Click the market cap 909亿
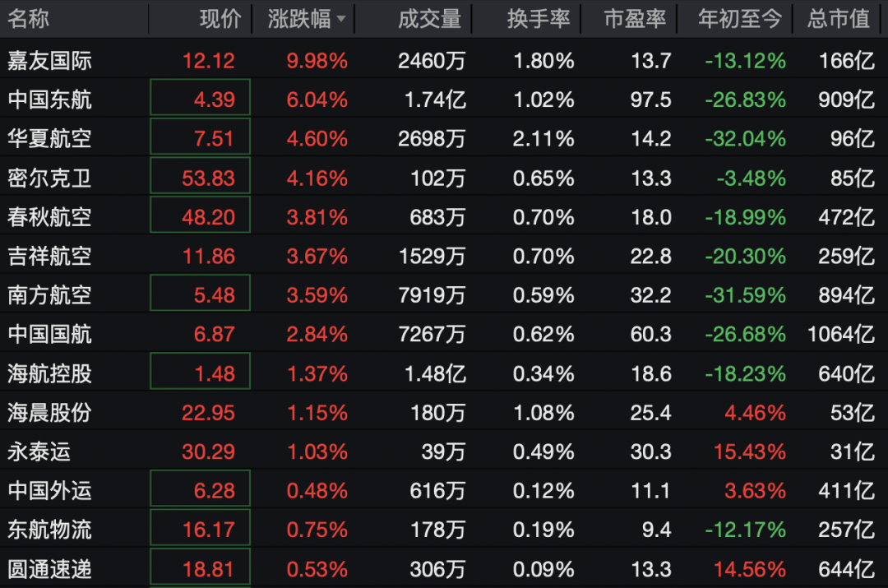The height and width of the screenshot is (588, 888). pyautogui.click(x=847, y=100)
